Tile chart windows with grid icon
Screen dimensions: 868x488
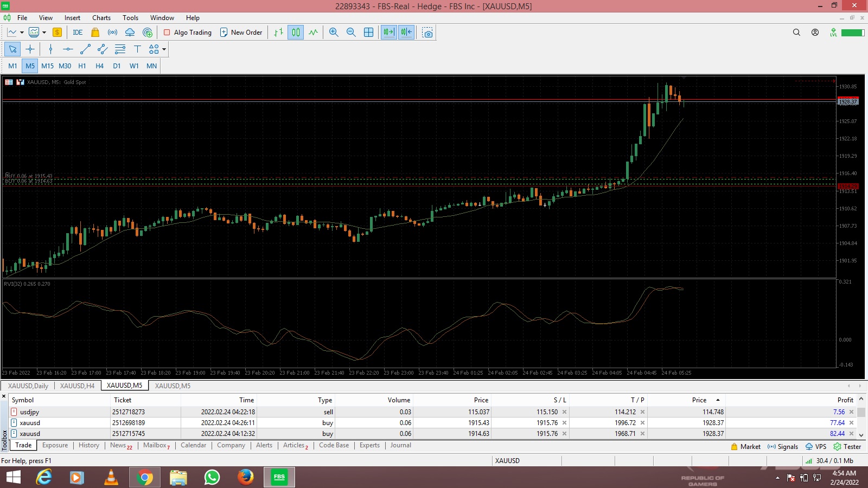[368, 33]
